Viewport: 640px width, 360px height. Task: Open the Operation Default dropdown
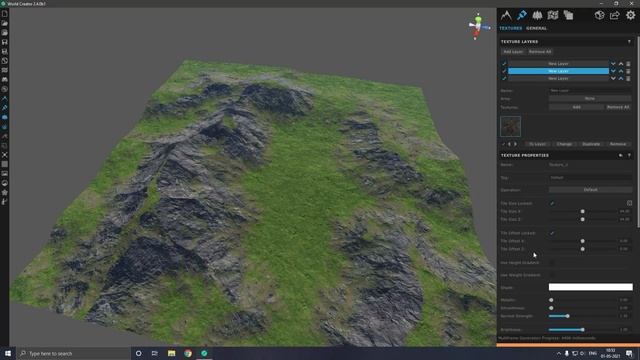(590, 190)
